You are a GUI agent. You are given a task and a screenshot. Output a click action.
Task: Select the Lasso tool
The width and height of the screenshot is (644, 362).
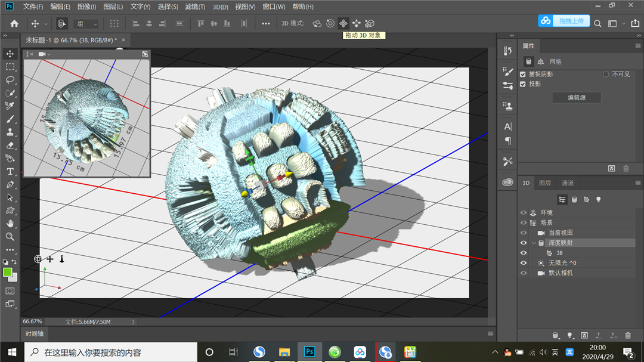click(x=10, y=80)
